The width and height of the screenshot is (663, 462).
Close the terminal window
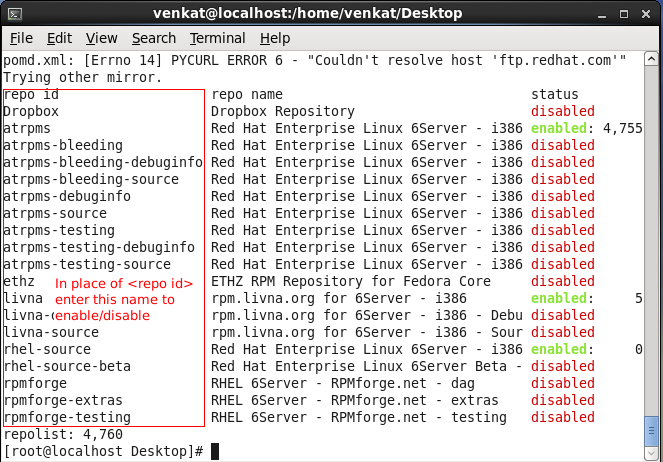point(646,14)
